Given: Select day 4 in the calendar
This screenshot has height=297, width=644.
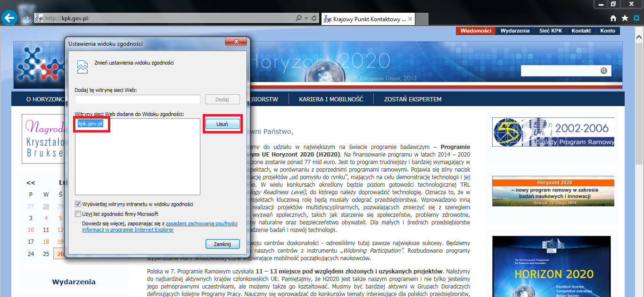Looking at the screenshot, I should [x=46, y=218].
